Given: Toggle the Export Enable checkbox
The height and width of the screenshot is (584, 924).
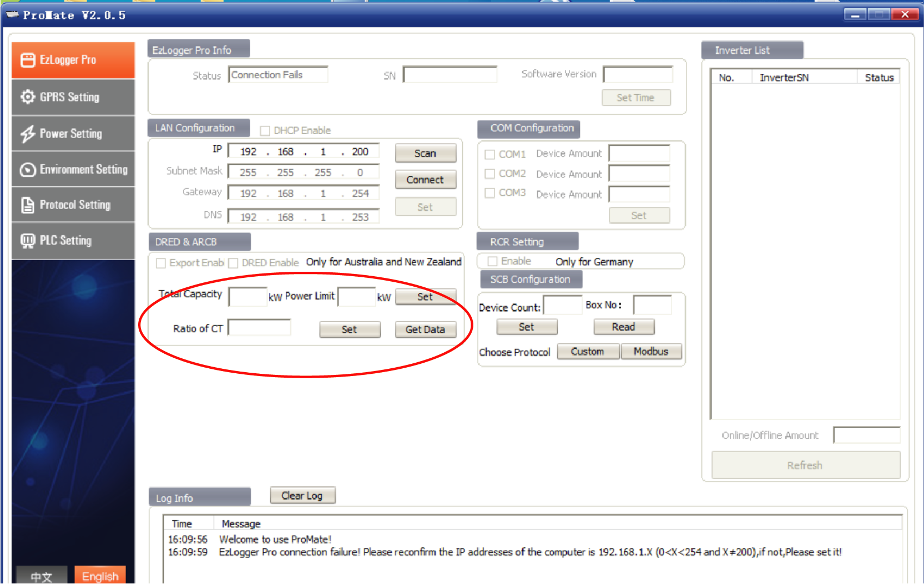Looking at the screenshot, I should pyautogui.click(x=161, y=263).
